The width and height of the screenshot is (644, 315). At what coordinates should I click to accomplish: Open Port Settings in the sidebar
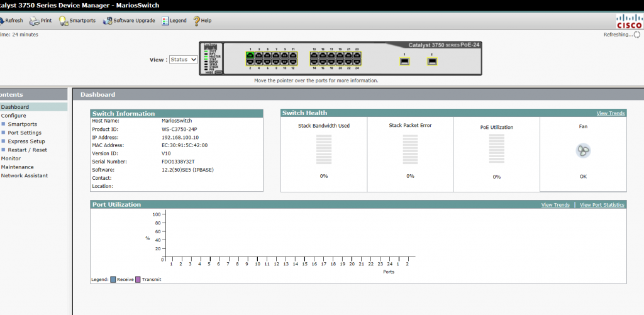coord(25,133)
